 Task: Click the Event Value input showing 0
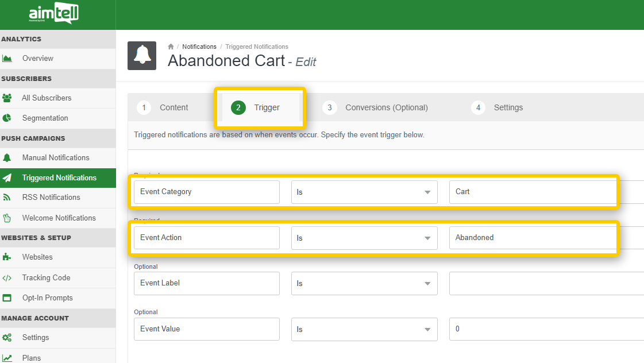tap(546, 329)
